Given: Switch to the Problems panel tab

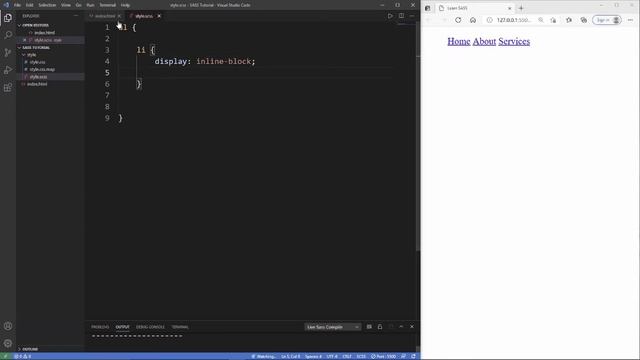Looking at the screenshot, I should click(x=100, y=327).
